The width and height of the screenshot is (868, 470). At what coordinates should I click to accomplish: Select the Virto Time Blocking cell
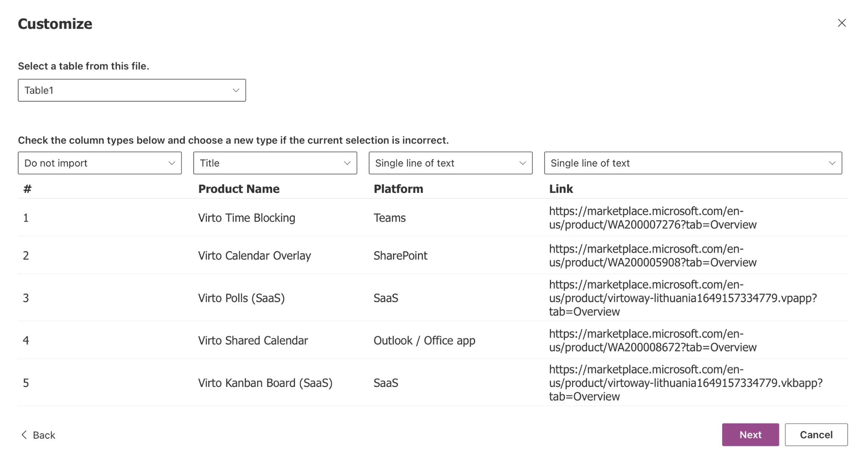pyautogui.click(x=247, y=218)
